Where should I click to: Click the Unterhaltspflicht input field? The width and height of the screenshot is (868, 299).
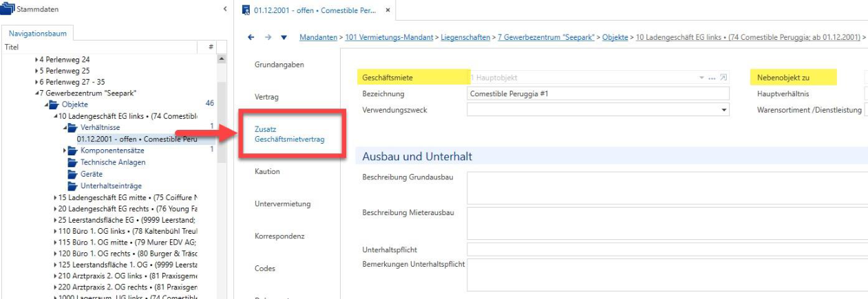coord(667,249)
